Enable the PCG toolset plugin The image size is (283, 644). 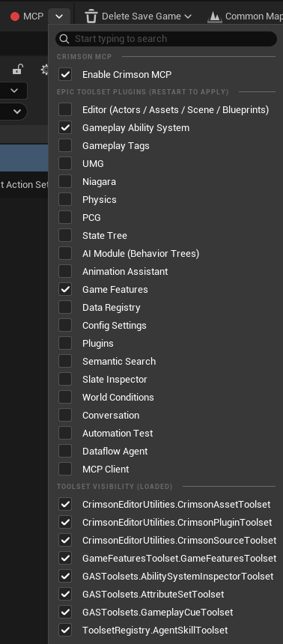[65, 218]
